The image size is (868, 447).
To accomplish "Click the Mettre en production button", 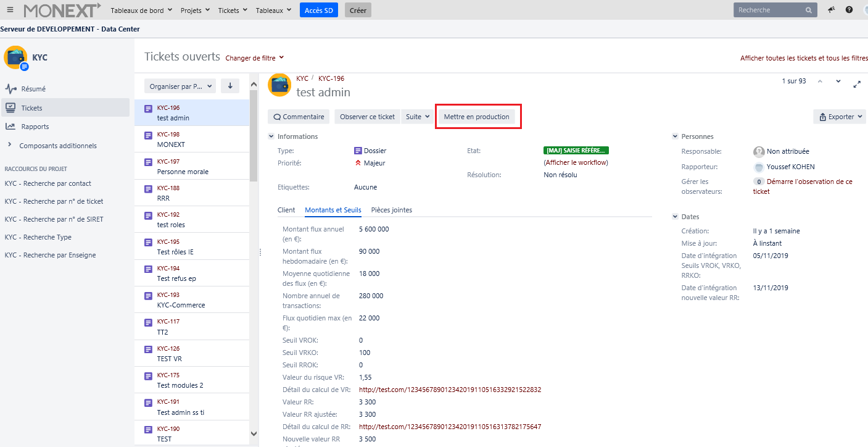I will click(476, 117).
